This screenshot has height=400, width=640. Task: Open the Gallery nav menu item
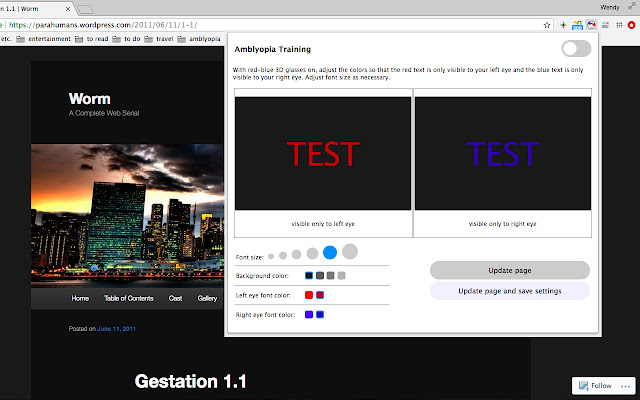click(207, 298)
